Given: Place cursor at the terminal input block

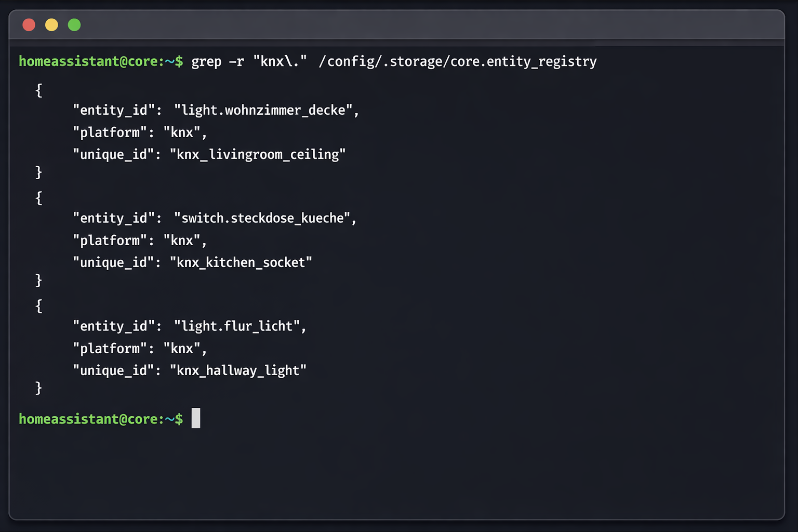Looking at the screenshot, I should pyautogui.click(x=196, y=419).
